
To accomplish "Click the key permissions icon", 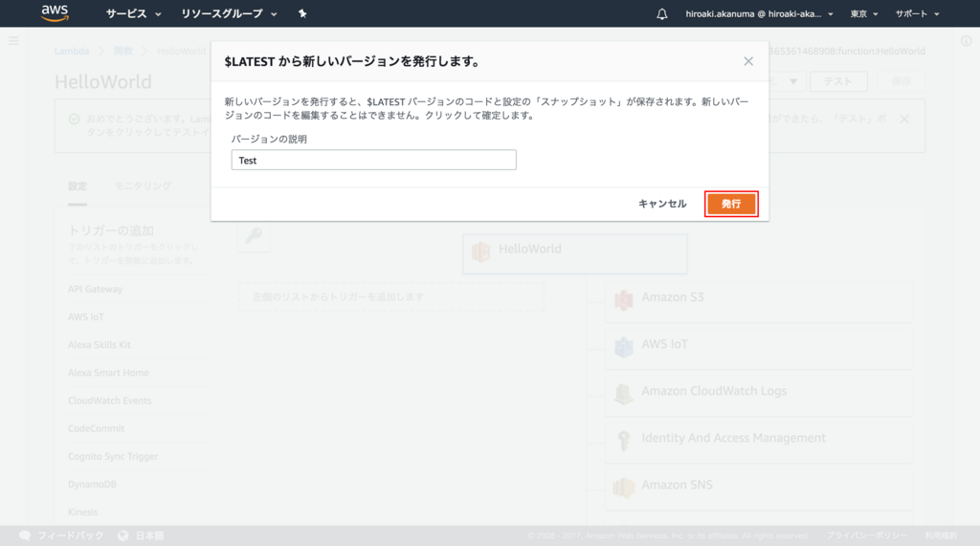I will click(x=254, y=235).
